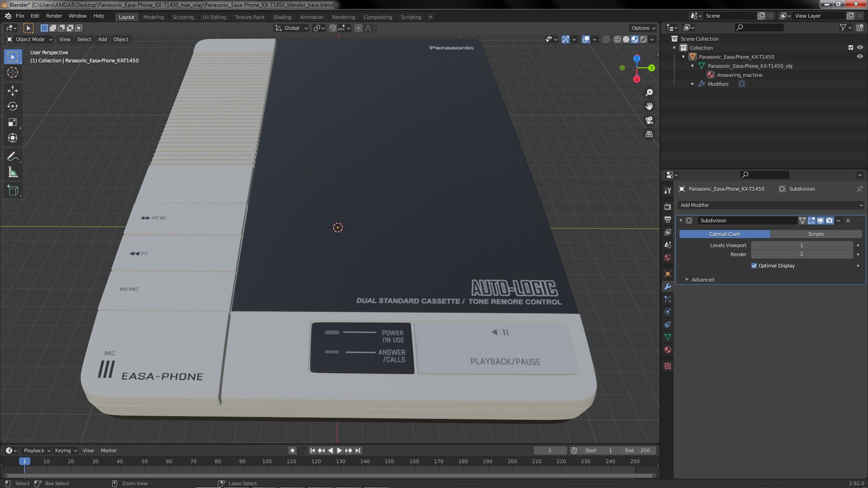Remove the Subdivision modifier with X
Viewport: 868px width, 488px height.
click(x=848, y=221)
